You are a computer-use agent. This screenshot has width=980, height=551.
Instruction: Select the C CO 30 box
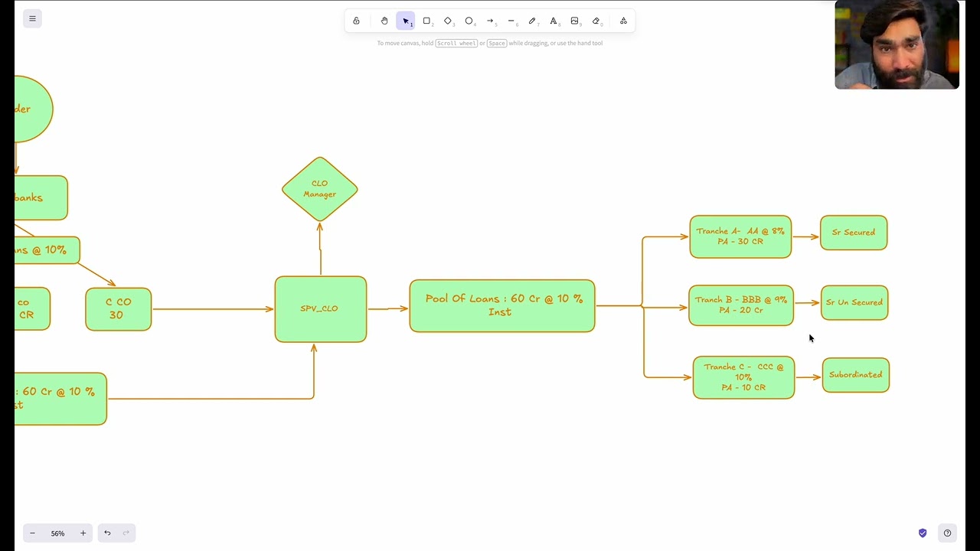(119, 309)
